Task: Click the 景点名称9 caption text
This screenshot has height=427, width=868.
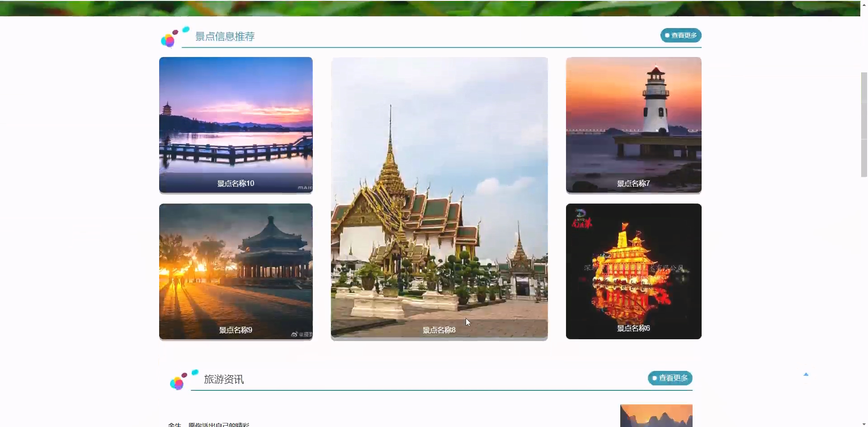Action: coord(236,330)
